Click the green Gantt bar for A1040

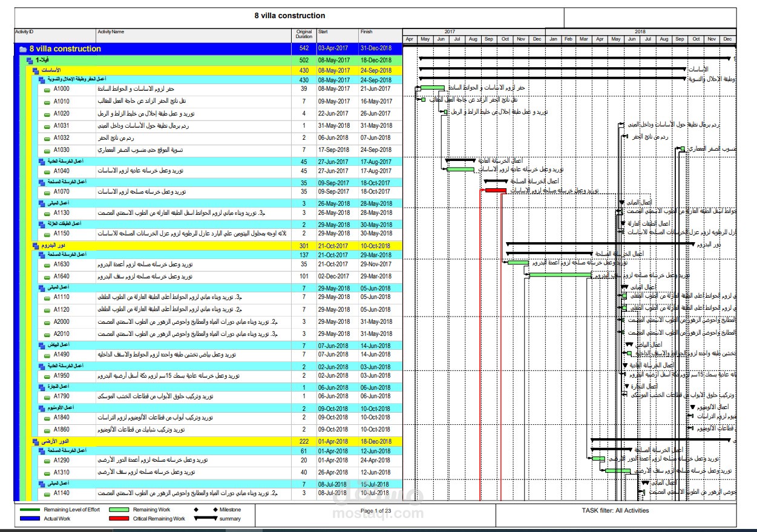click(460, 169)
